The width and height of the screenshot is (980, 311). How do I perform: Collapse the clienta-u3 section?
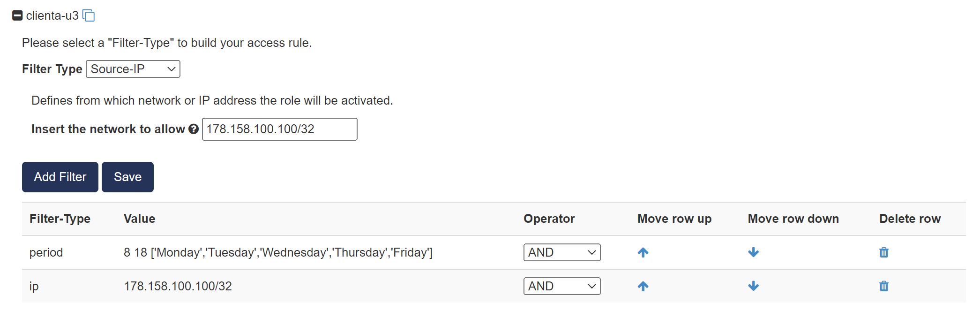click(x=17, y=15)
